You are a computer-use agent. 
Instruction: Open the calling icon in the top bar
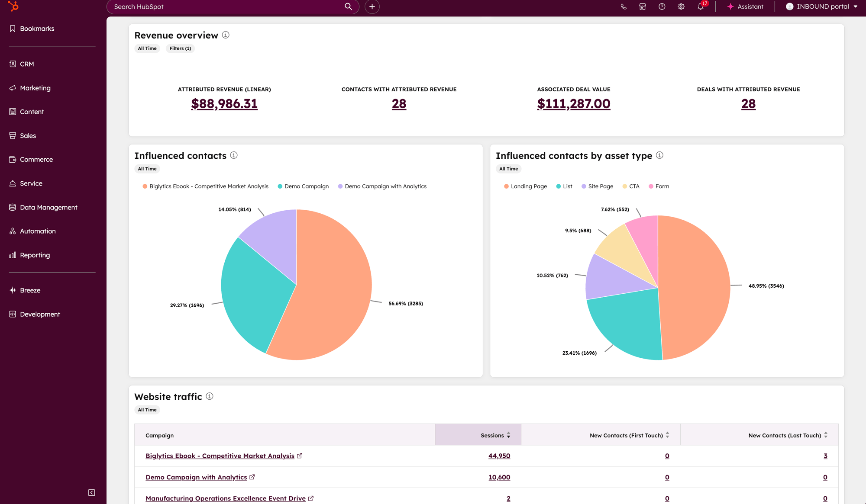[624, 6]
